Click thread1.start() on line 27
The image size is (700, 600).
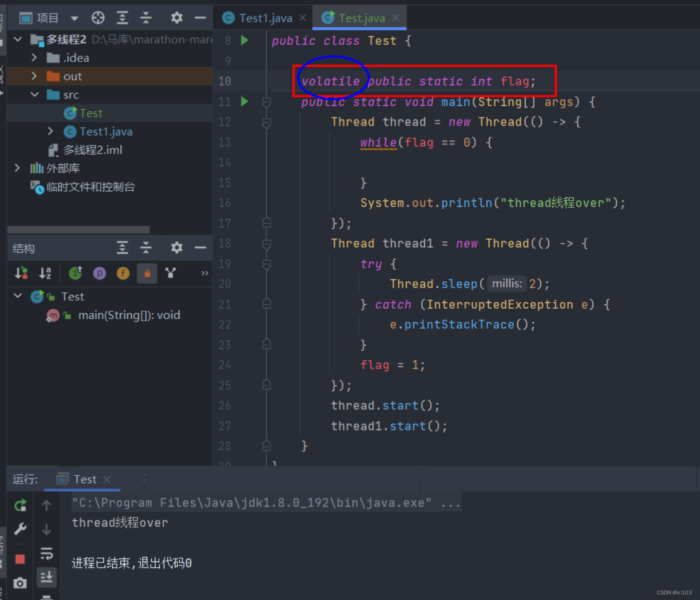coord(389,426)
